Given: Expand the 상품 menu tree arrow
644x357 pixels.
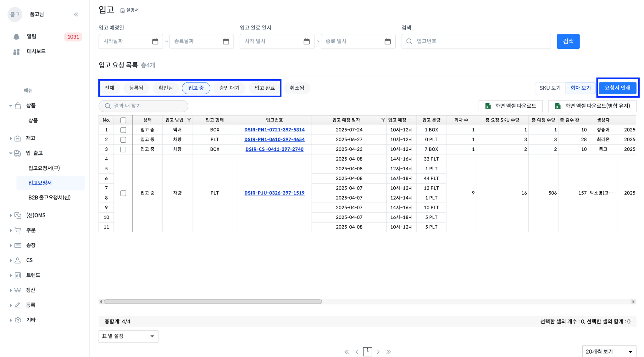Looking at the screenshot, I should (11, 106).
